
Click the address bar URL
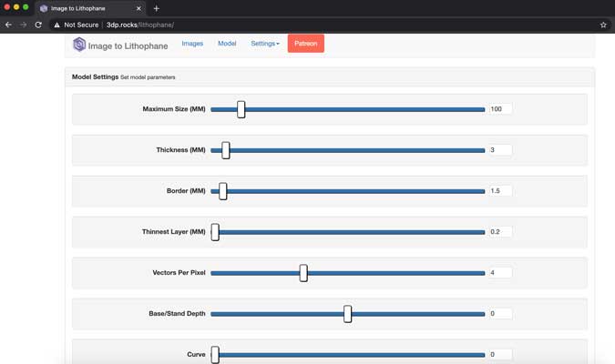[140, 25]
